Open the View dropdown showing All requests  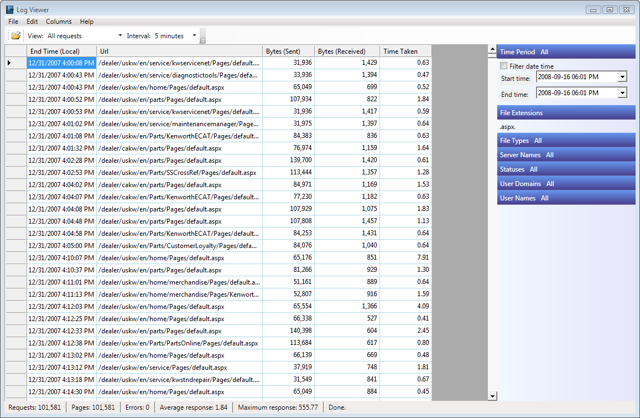(120, 36)
